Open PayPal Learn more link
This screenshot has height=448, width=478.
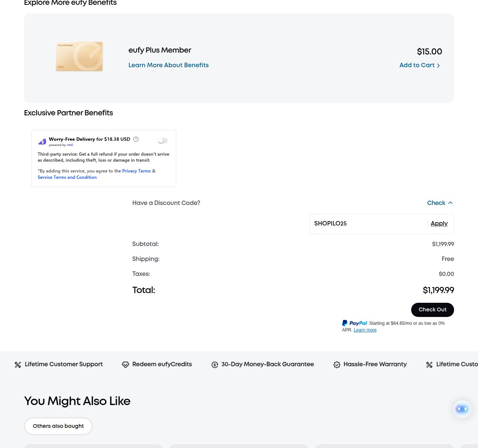365,330
